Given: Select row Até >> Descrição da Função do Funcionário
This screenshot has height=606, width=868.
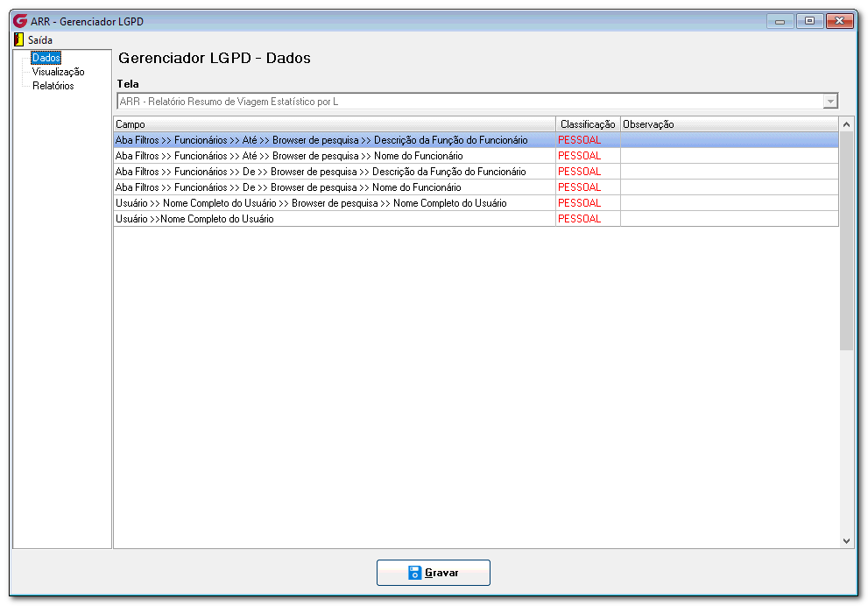Looking at the screenshot, I should tap(476, 140).
